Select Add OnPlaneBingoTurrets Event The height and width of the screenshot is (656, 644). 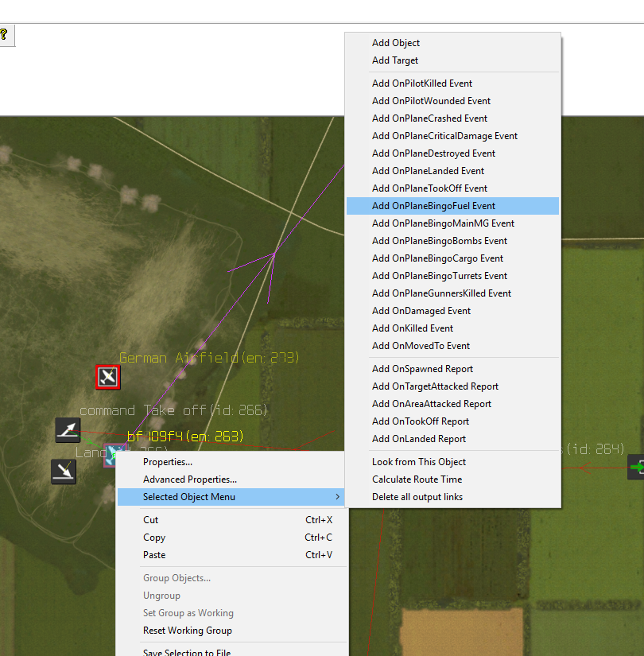(x=452, y=276)
